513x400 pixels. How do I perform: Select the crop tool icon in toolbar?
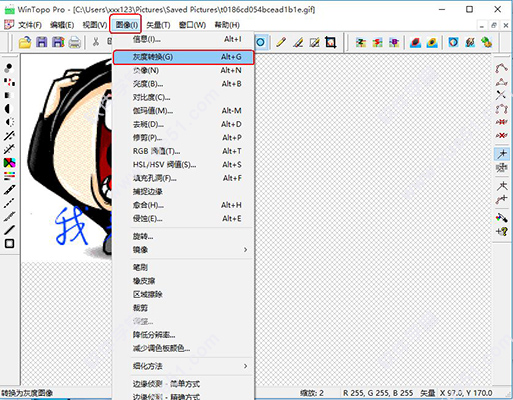coord(330,42)
